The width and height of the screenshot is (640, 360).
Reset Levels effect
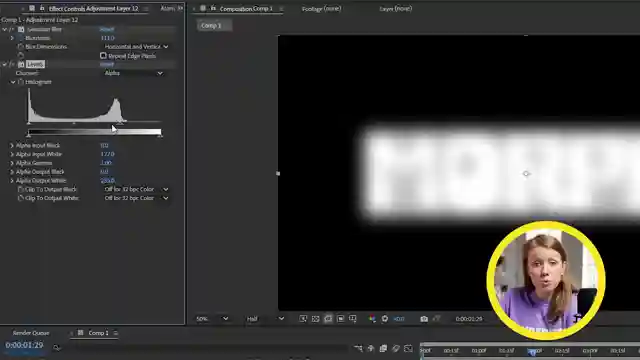(107, 64)
